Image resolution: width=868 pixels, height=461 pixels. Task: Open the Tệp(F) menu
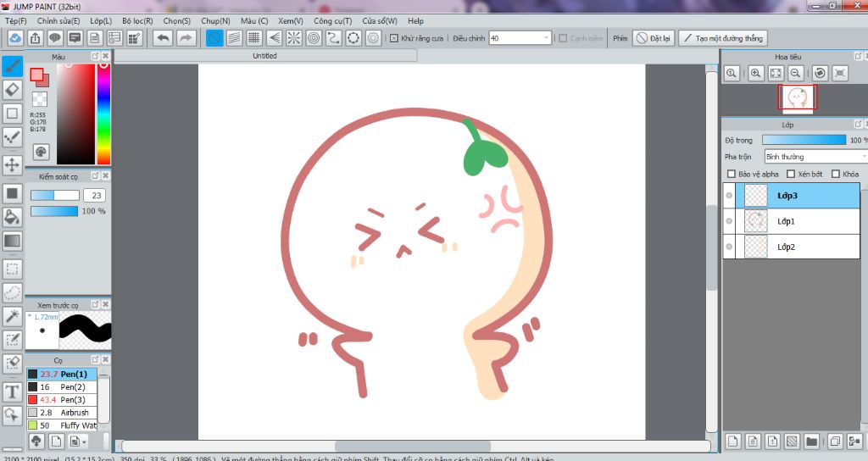tap(16, 20)
